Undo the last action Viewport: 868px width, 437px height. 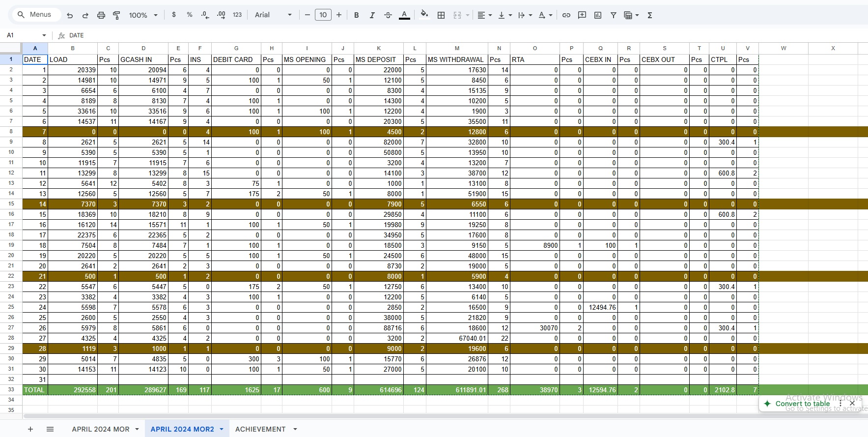[x=70, y=15]
